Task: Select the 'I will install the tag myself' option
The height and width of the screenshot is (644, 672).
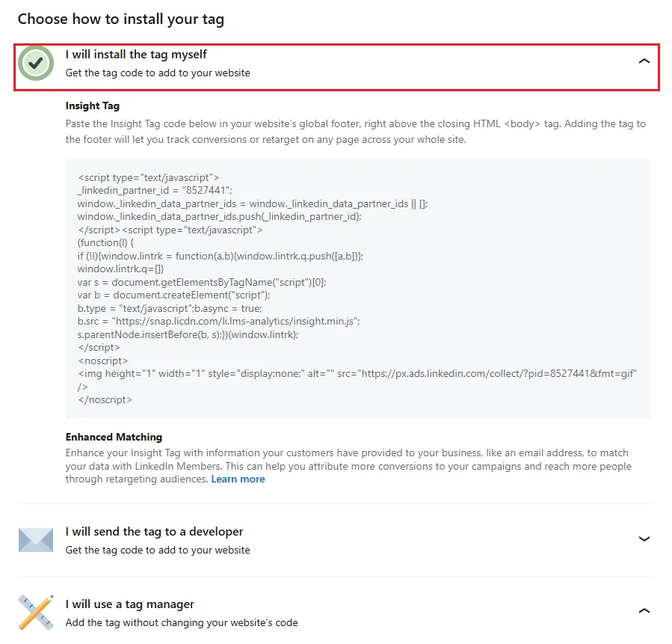Action: click(x=136, y=54)
